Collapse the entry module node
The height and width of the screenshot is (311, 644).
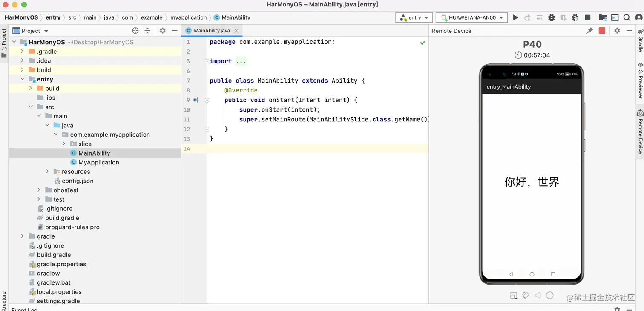[x=22, y=79]
